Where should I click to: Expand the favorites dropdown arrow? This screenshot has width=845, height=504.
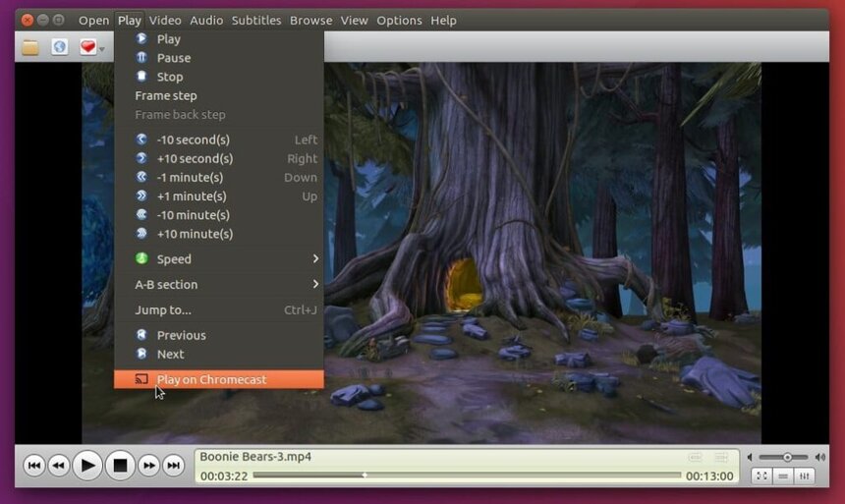coord(102,49)
